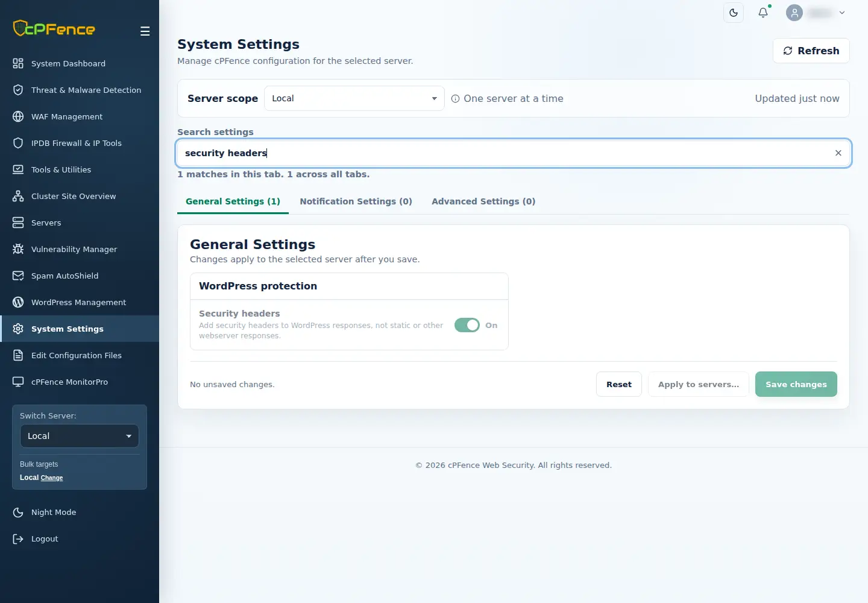Select the General Settings (1) tab
This screenshot has height=603, width=868.
(x=233, y=201)
